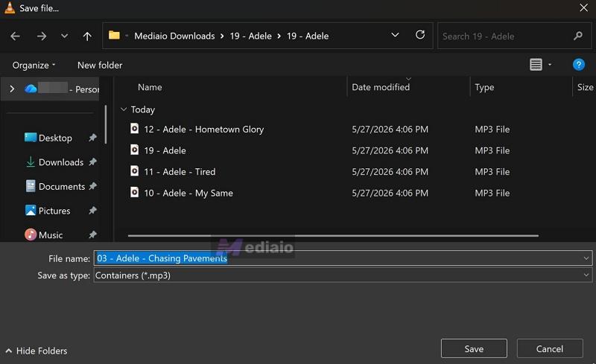Click date modified of 'Hometown Glory' row
Image resolution: width=596 pixels, height=364 pixels.
point(390,130)
